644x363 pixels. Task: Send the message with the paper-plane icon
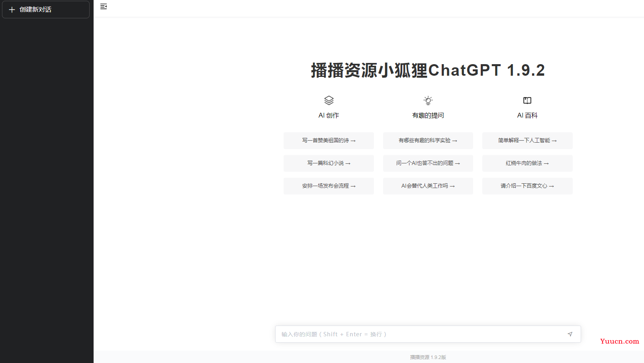click(570, 334)
